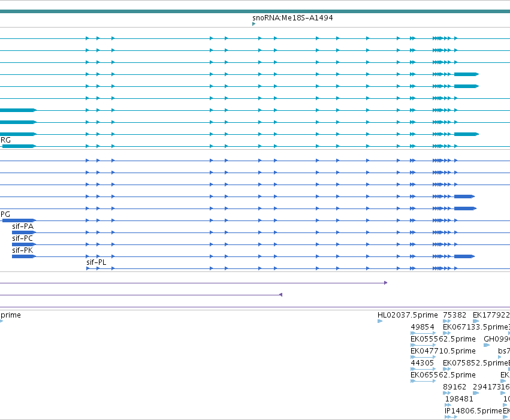510x420 pixels.
Task: Click the IP14806.5prime EST label
Action: pyautogui.click(x=473, y=411)
